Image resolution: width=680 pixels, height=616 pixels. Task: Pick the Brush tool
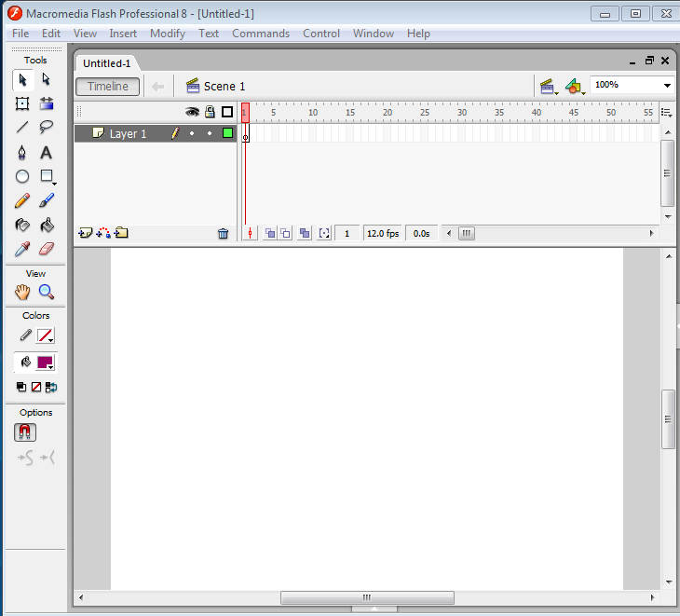tap(47, 200)
